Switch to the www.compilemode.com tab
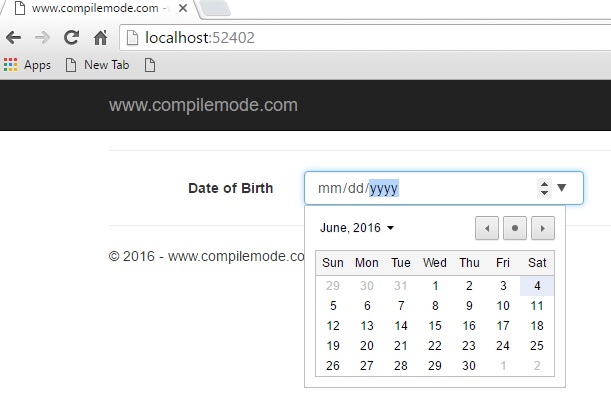 [x=95, y=9]
